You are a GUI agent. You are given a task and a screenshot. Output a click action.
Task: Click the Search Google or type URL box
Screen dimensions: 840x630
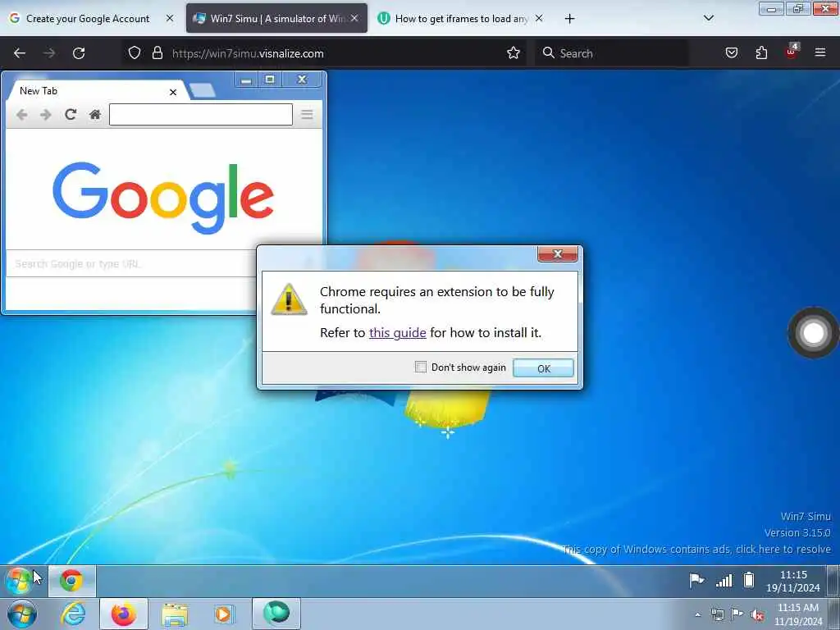pyautogui.click(x=130, y=263)
